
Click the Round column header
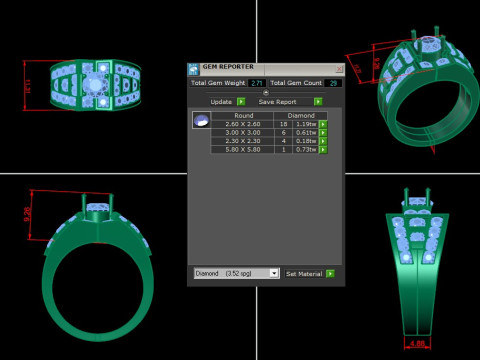[x=243, y=116]
